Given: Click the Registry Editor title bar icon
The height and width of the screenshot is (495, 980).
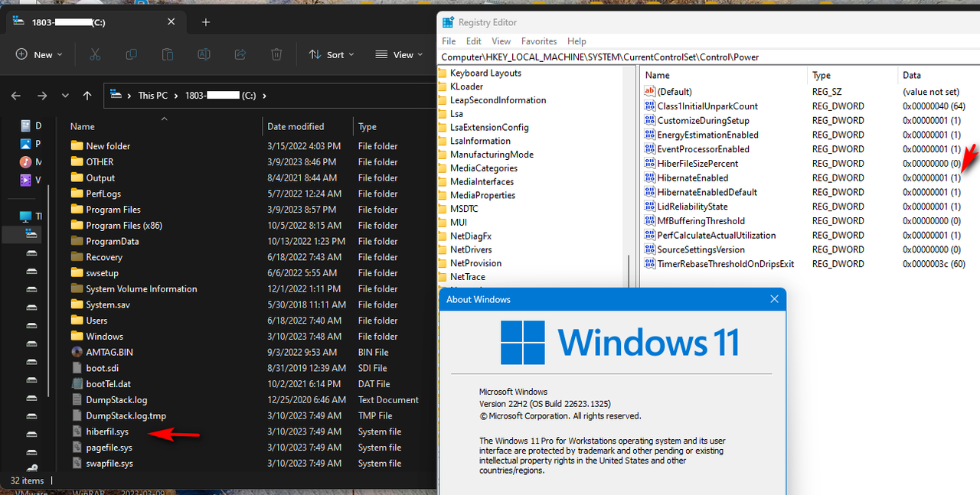Looking at the screenshot, I should coord(448,22).
